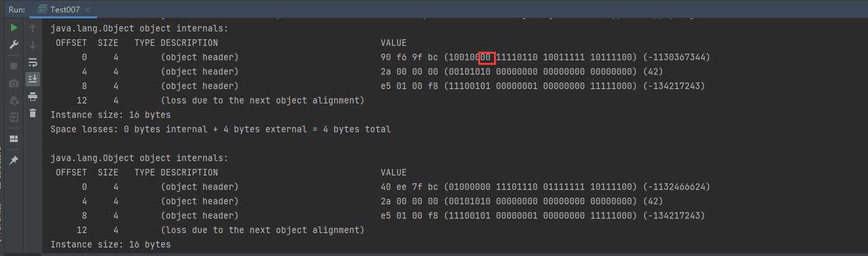Go down the stack trace arrow
Image resolution: width=868 pixels, height=256 pixels.
coord(33,45)
